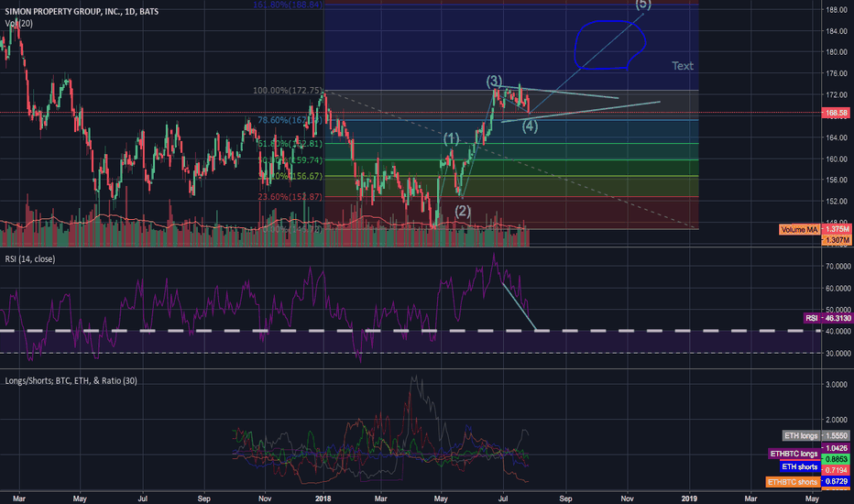854x504 pixels.
Task: Click the 70.0000 RSI axis label
Action: click(838, 267)
